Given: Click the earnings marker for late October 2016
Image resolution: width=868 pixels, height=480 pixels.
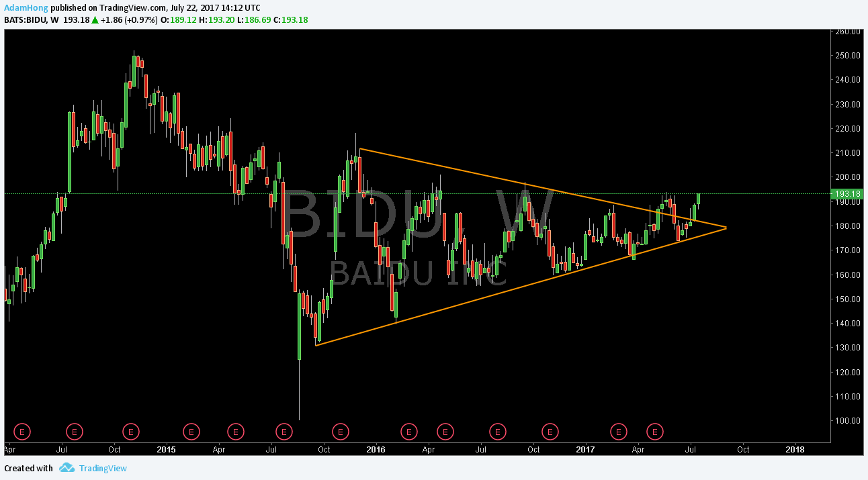Looking at the screenshot, I should (x=550, y=430).
